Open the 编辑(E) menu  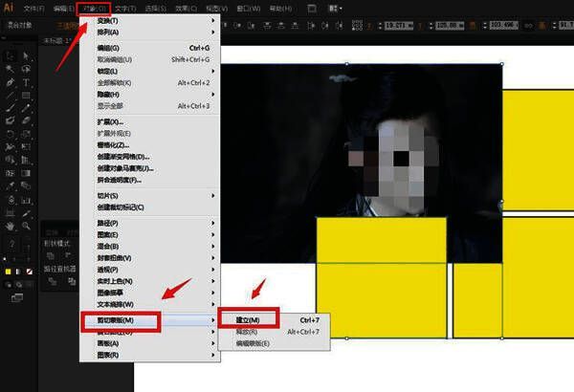click(64, 9)
